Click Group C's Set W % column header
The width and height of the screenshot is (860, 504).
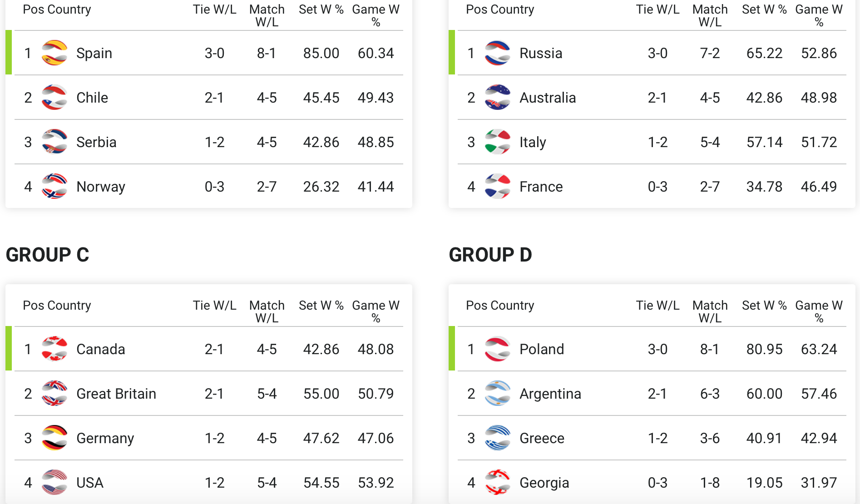321,306
